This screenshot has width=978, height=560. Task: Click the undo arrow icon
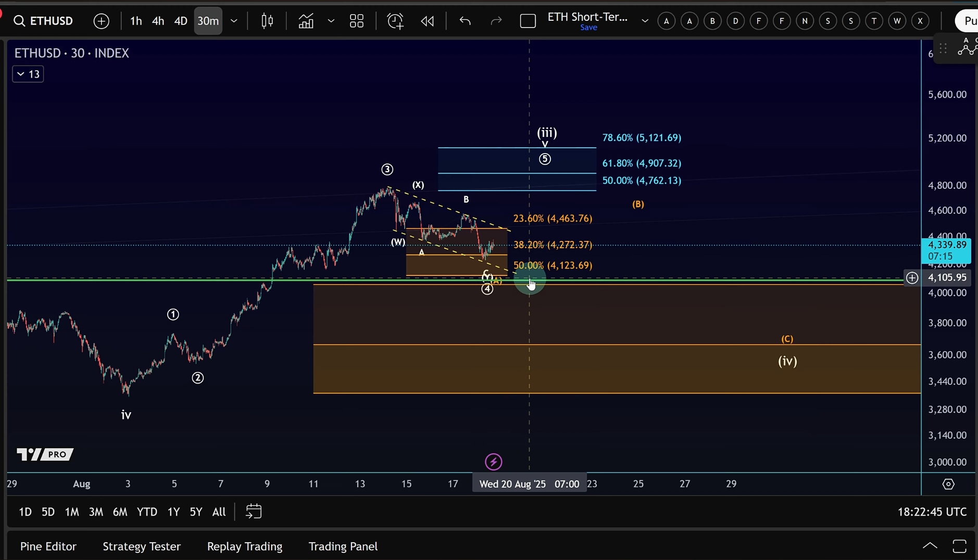[465, 21]
